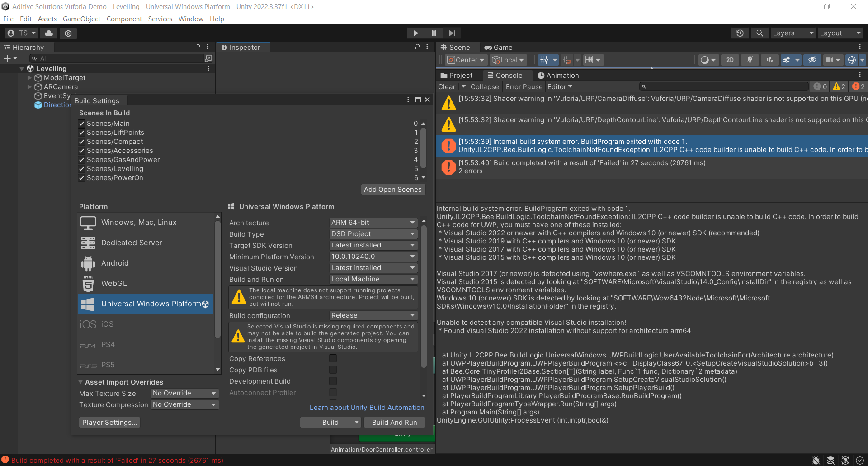Uncheck Scenes/GasAndPower in build list

[82, 160]
